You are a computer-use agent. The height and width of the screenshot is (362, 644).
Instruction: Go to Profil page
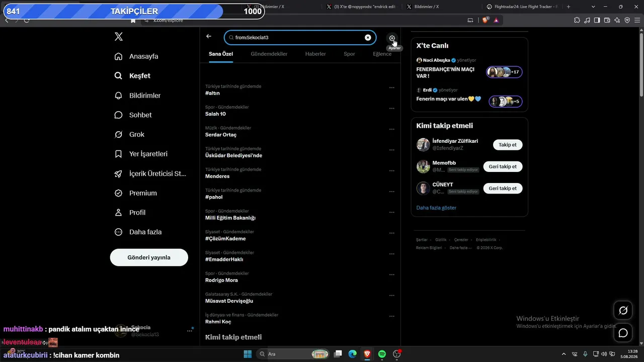click(130, 213)
